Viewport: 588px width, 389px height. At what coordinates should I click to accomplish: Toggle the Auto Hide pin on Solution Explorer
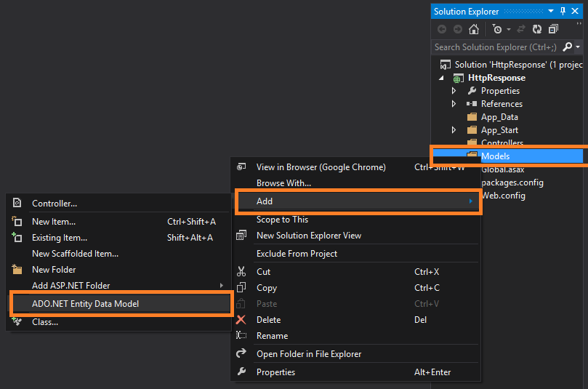point(563,12)
